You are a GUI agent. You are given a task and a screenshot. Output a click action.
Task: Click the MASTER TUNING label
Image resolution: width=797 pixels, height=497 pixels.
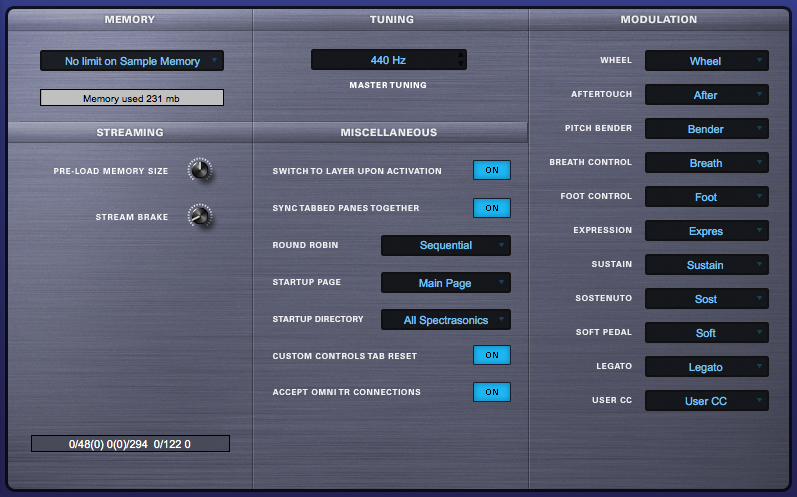tap(388, 85)
